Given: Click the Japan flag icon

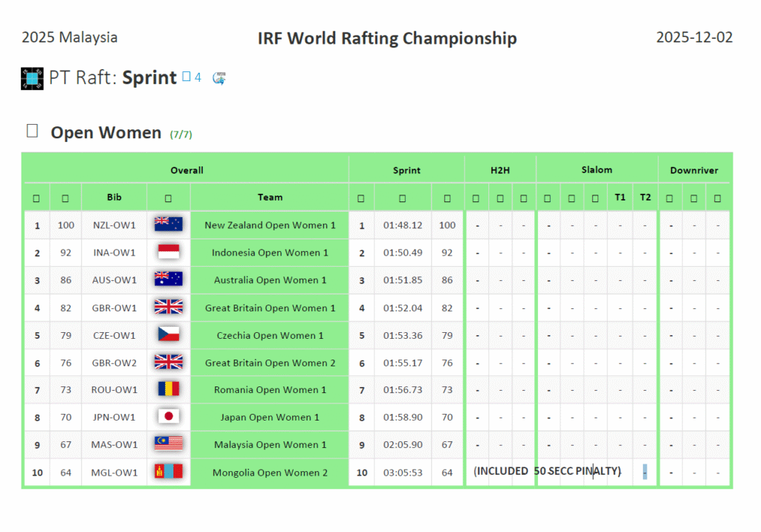Looking at the screenshot, I should (168, 418).
